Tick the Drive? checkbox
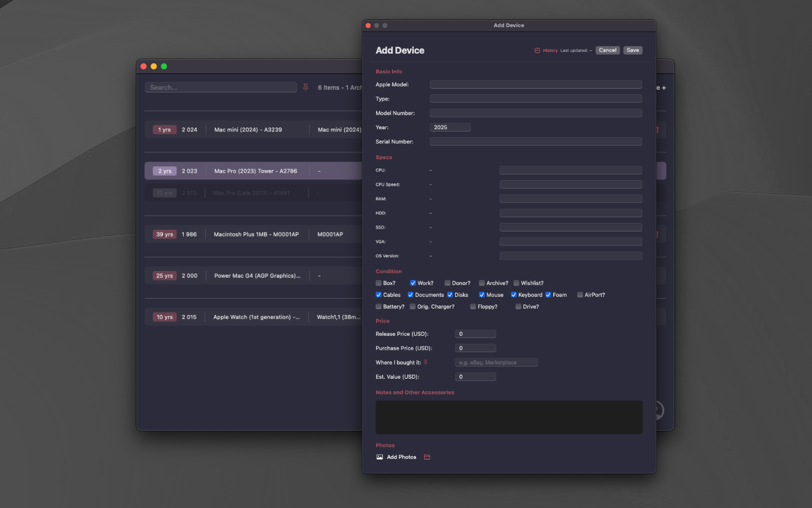This screenshot has width=812, height=508. (518, 306)
